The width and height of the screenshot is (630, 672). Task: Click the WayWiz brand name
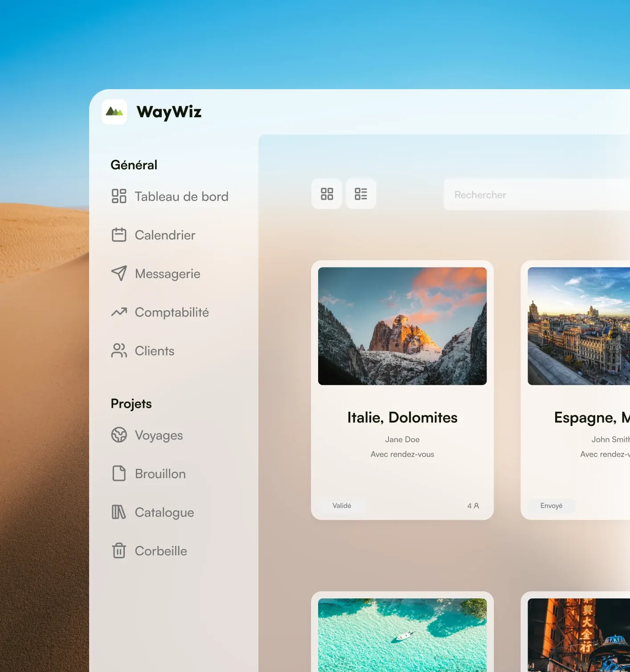point(169,112)
